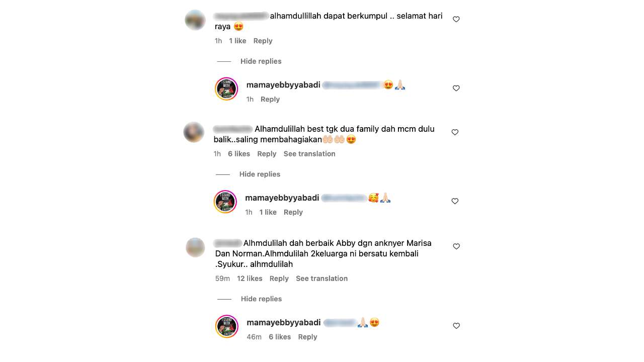Hide replies under 'saling membahagiakan' comment
The height and width of the screenshot is (362, 644).
point(260,174)
